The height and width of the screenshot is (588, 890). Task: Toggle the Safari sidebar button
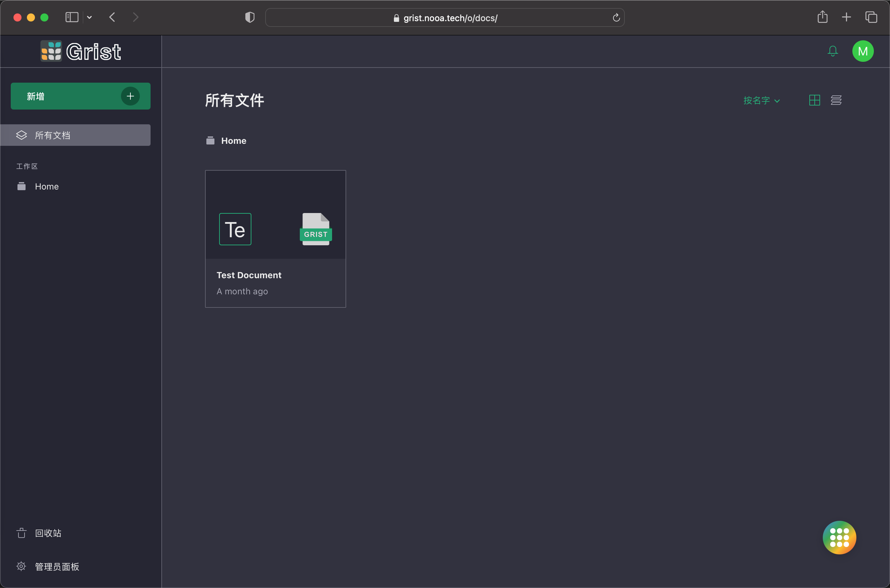[x=72, y=17]
